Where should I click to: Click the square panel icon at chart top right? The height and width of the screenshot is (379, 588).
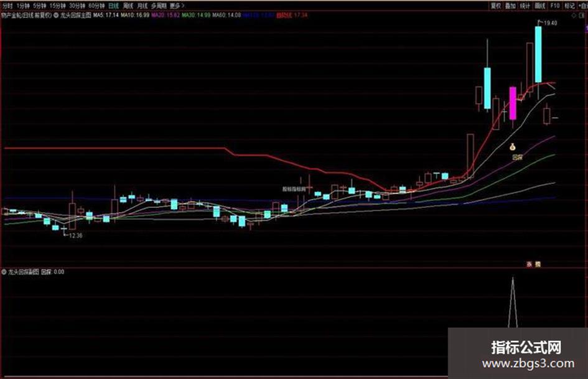tap(582, 16)
